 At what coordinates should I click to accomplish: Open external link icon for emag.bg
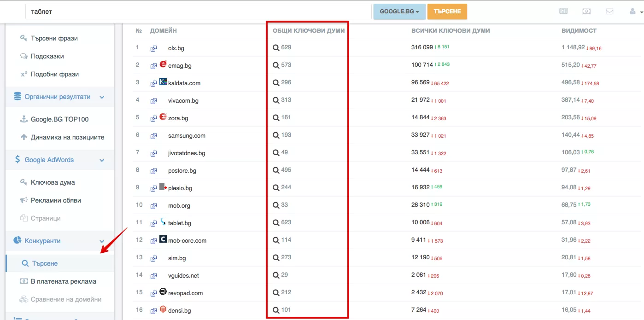153,66
